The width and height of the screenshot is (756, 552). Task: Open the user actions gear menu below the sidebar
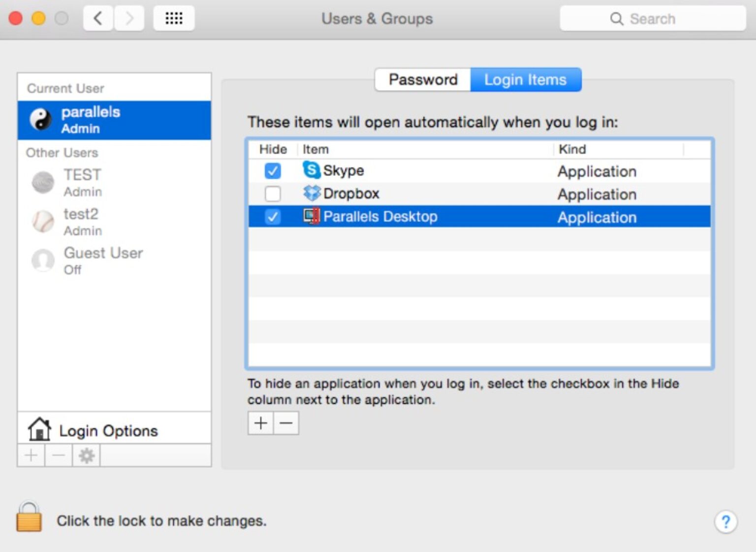86,455
